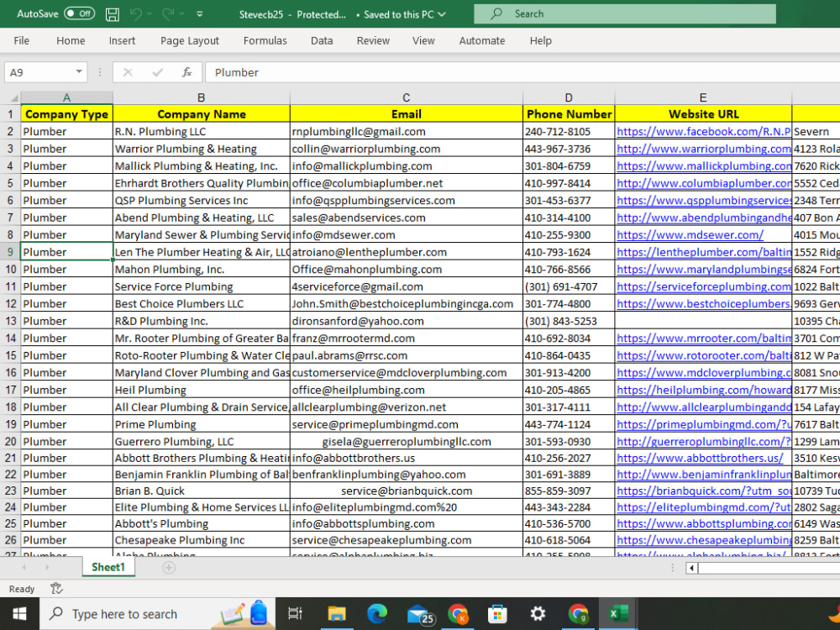Open the Chrome taskbar icon with K badge
The image size is (840, 630).
coord(458,614)
